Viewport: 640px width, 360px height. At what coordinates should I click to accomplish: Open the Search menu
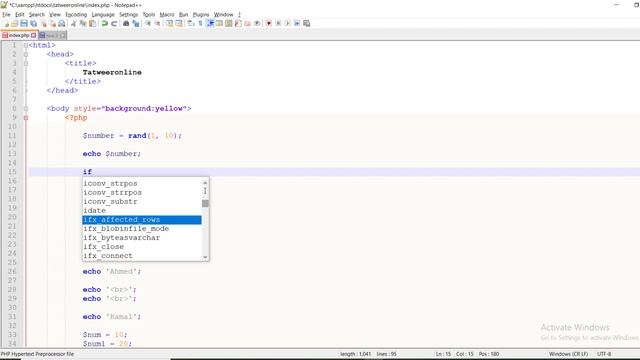[x=37, y=15]
